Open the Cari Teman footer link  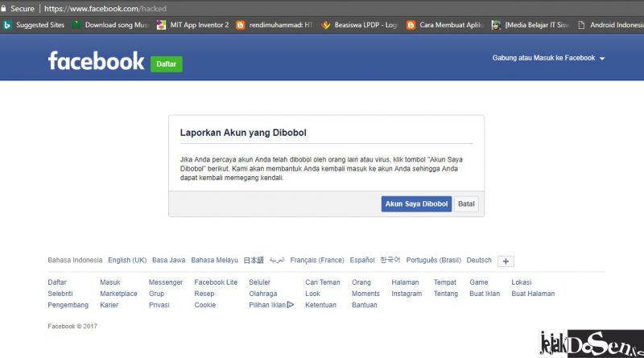(x=323, y=282)
